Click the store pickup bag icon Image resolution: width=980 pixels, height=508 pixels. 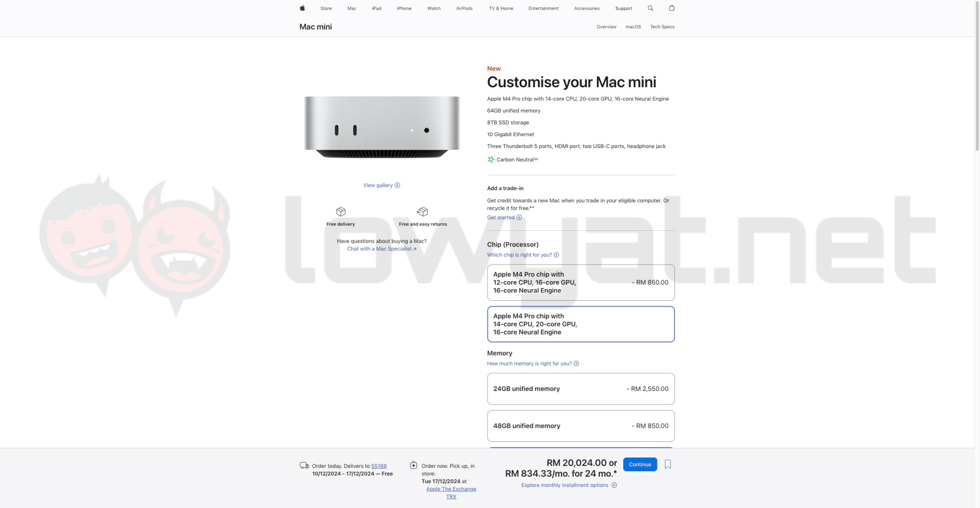point(414,465)
